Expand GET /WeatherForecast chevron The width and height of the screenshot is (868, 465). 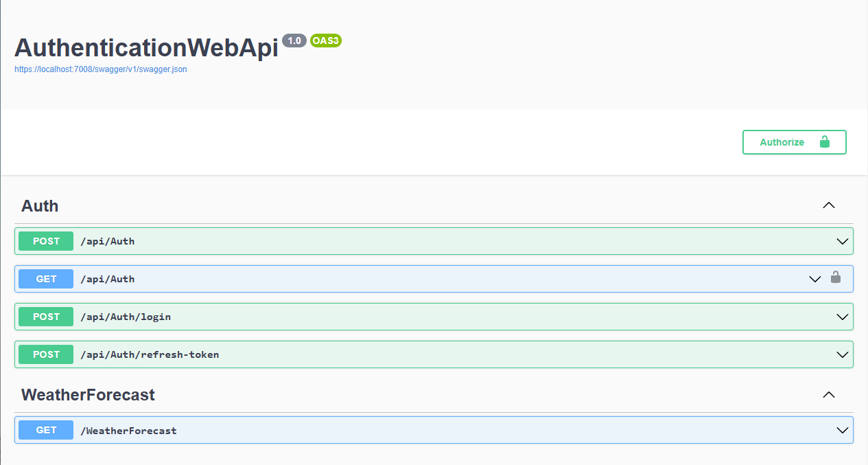pyautogui.click(x=843, y=430)
